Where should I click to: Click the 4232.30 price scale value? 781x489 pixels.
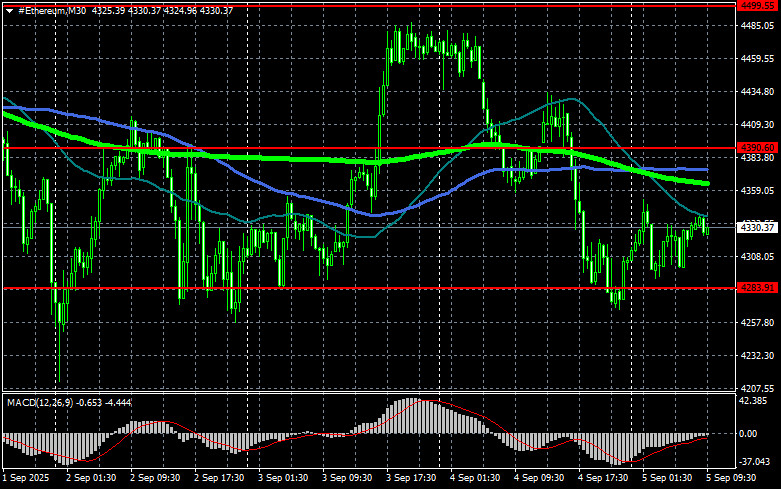(757, 355)
